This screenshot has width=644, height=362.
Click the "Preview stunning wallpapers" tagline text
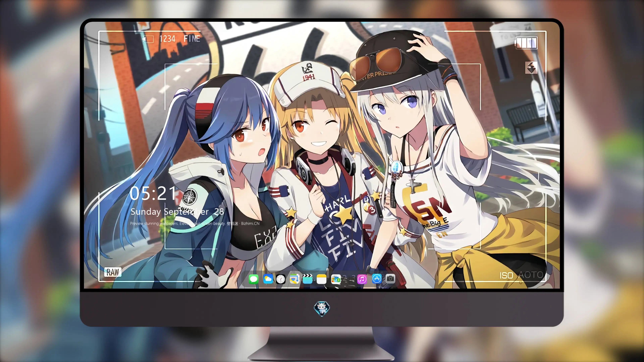point(195,223)
